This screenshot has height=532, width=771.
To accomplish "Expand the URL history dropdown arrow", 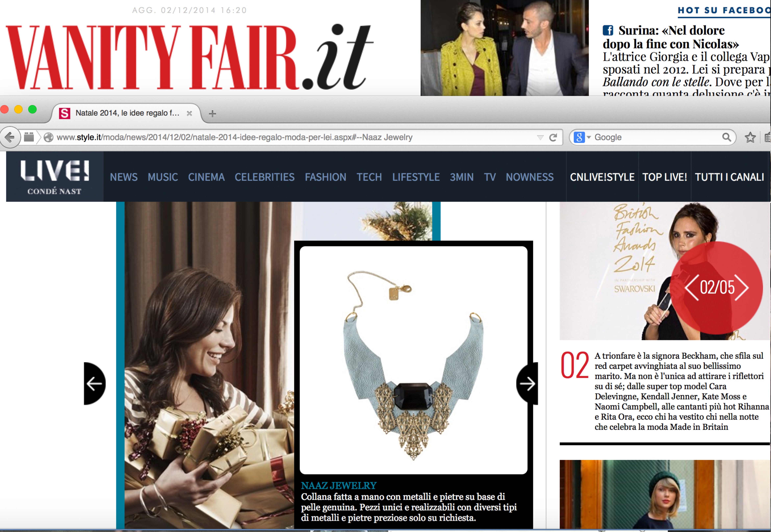I will (540, 137).
